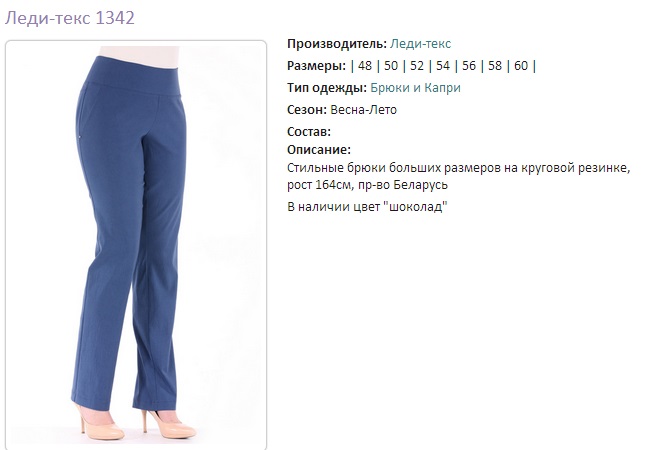The width and height of the screenshot is (646, 450).
Task: Click the Леди-текс 1342 product title
Action: 70,18
